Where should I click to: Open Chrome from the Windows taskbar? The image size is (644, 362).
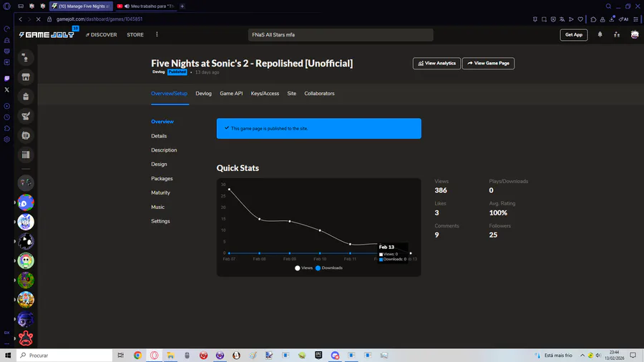click(137, 356)
